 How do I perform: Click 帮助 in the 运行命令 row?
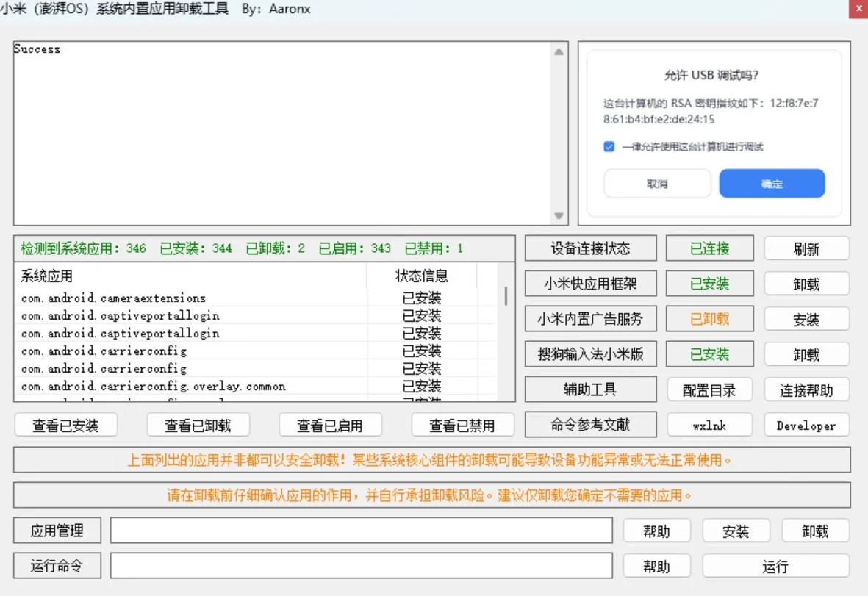pyautogui.click(x=656, y=566)
